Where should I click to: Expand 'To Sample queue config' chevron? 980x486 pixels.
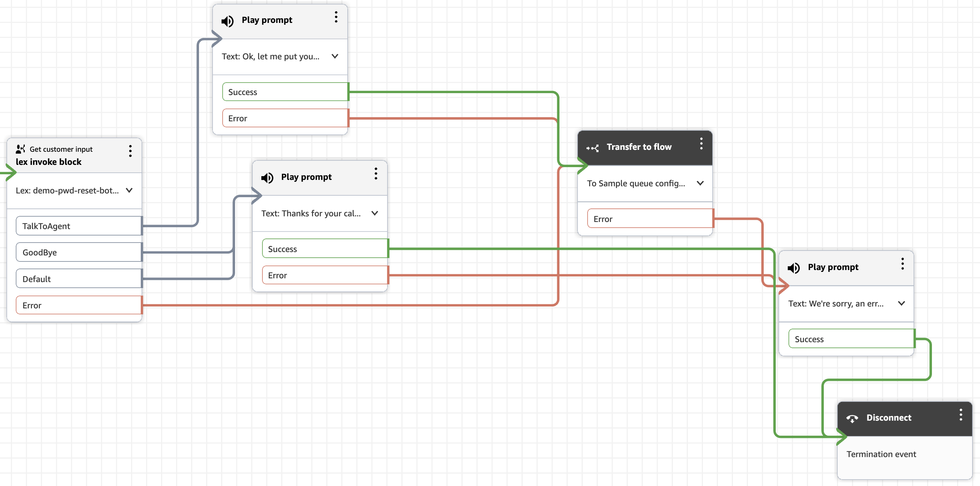pos(700,183)
